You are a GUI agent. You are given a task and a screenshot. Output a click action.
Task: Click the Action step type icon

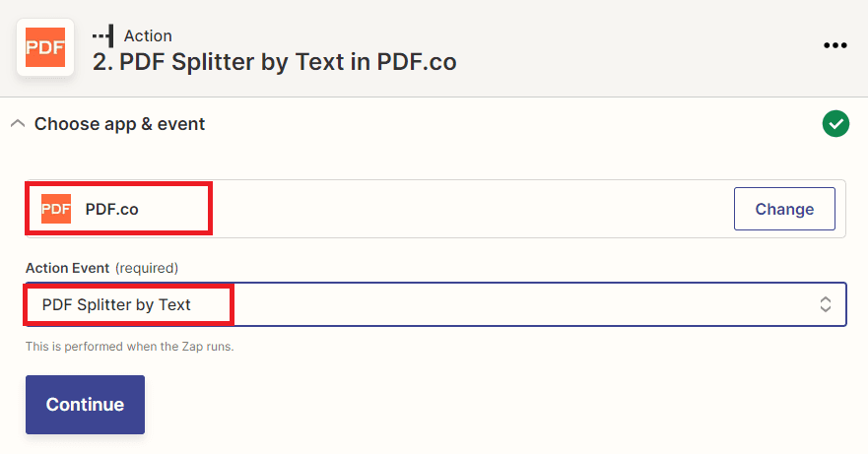coord(102,35)
